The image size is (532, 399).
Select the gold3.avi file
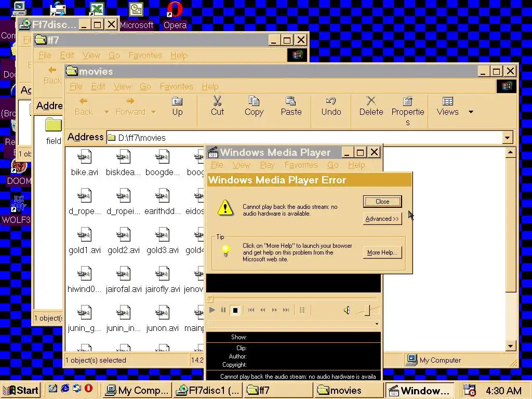pos(163,241)
